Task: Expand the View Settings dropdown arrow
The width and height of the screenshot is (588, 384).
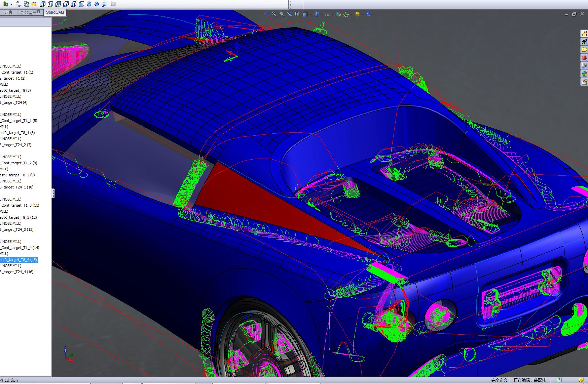Action: tap(362, 14)
